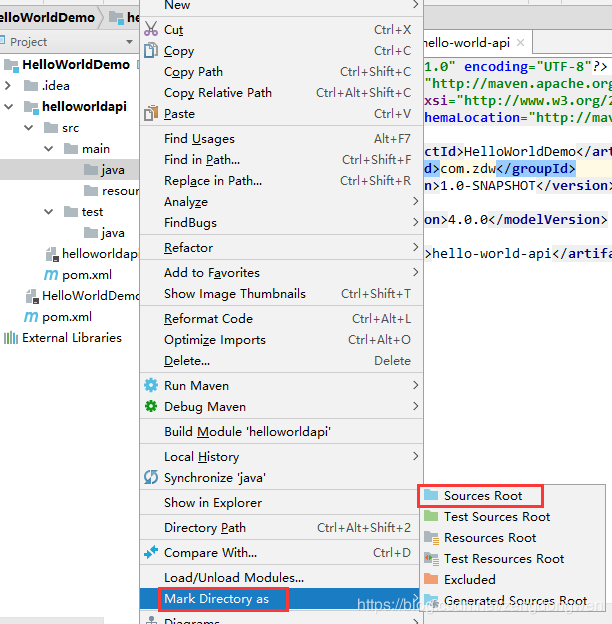Close the hello-world-api editor tab

pyautogui.click(x=520, y=43)
